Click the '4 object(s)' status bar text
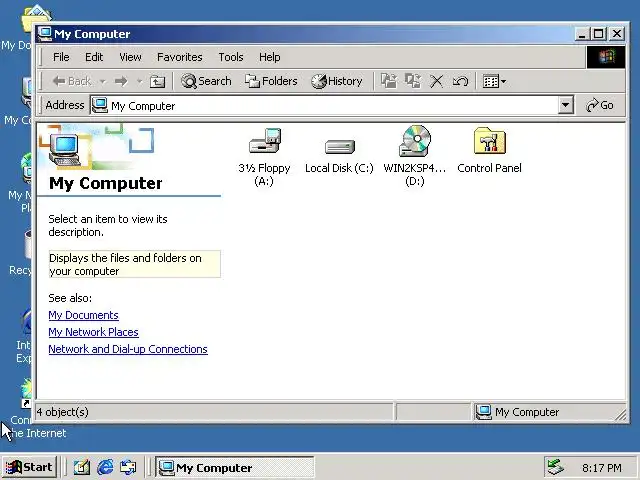Viewport: 640px width, 480px height. coord(62,412)
